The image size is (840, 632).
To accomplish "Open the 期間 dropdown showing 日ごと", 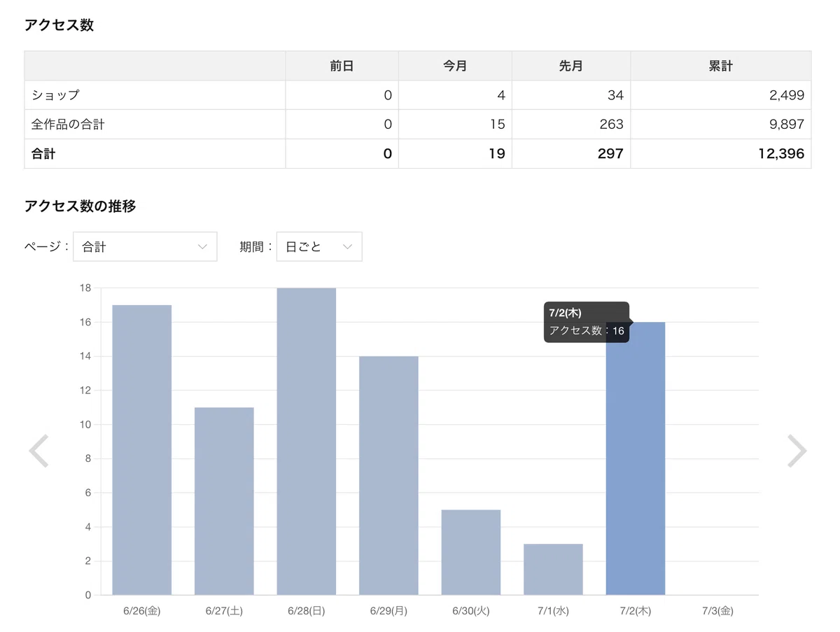I will [x=319, y=246].
